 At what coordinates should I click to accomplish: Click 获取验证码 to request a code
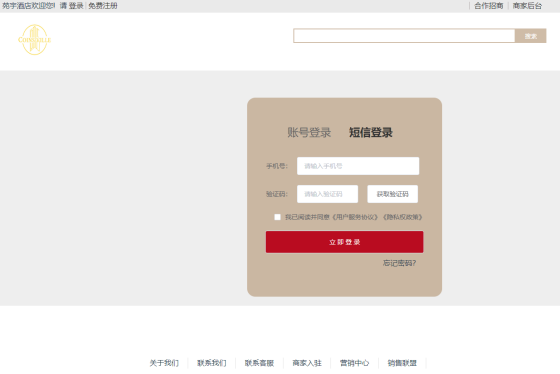[x=392, y=194]
